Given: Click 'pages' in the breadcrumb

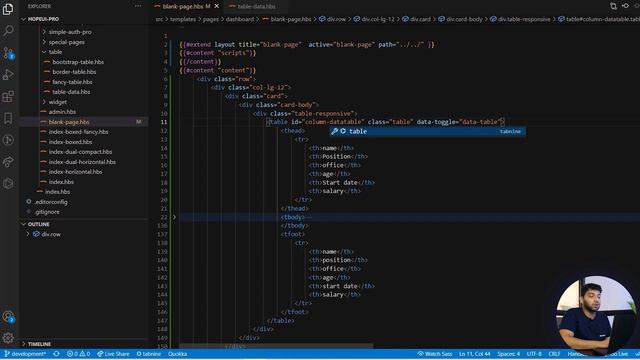Looking at the screenshot, I should coord(211,19).
